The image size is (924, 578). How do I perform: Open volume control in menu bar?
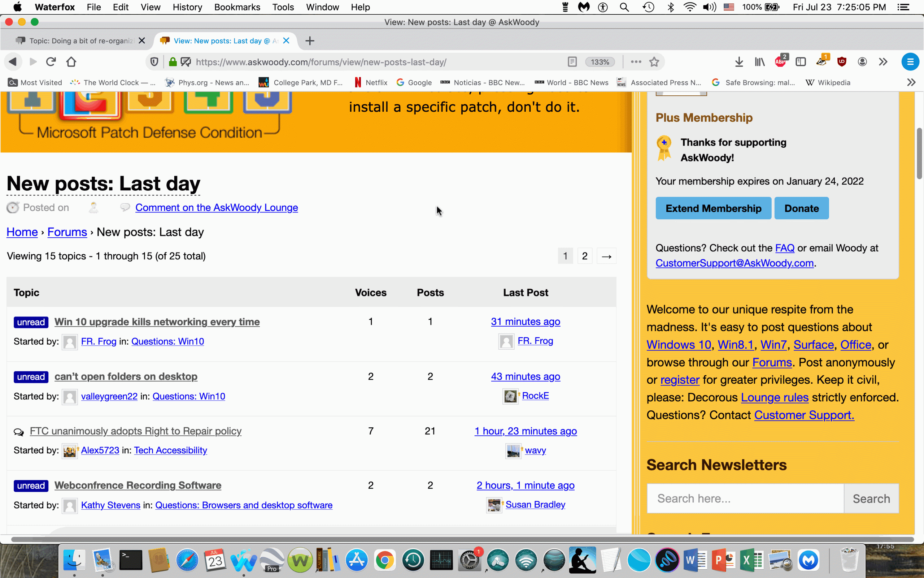click(709, 7)
